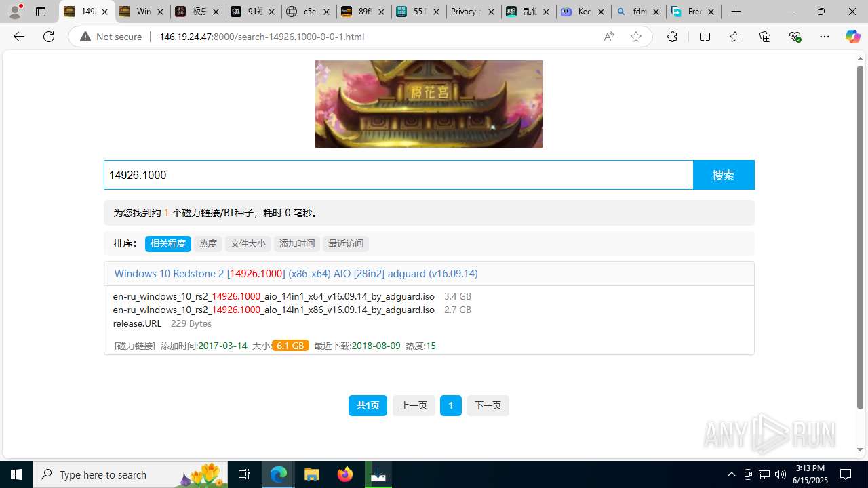The width and height of the screenshot is (868, 488).
Task: Open the Edge profile icon
Action: [15, 12]
